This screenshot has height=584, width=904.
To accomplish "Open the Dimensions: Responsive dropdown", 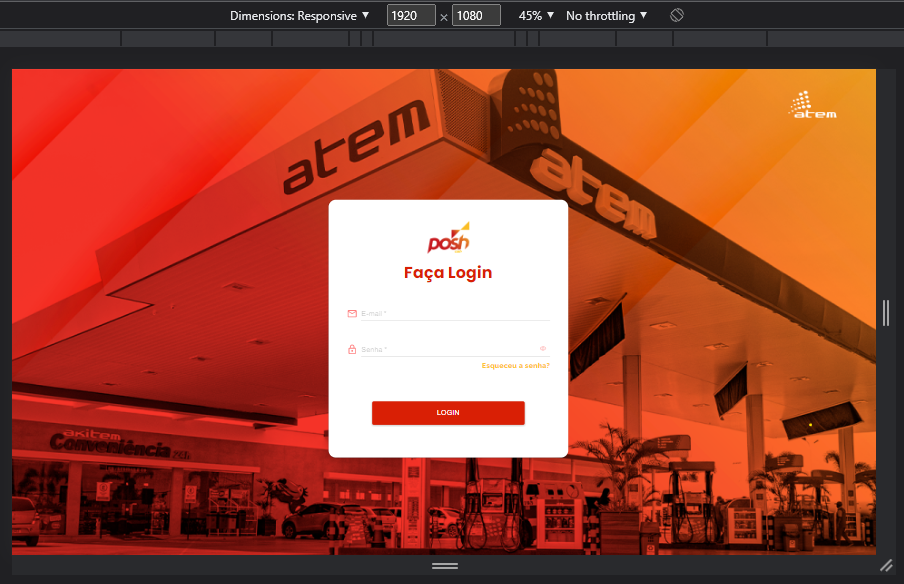I will pos(299,16).
